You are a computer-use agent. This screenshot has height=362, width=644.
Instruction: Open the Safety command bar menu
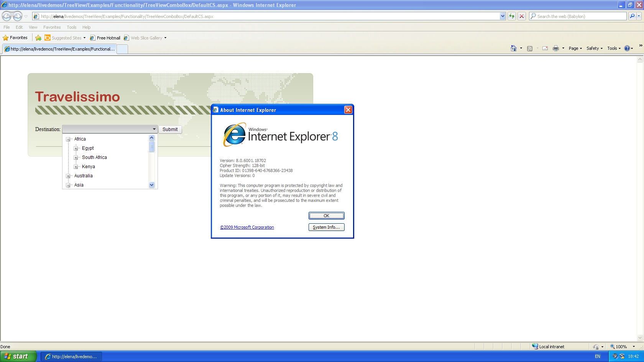pyautogui.click(x=595, y=48)
